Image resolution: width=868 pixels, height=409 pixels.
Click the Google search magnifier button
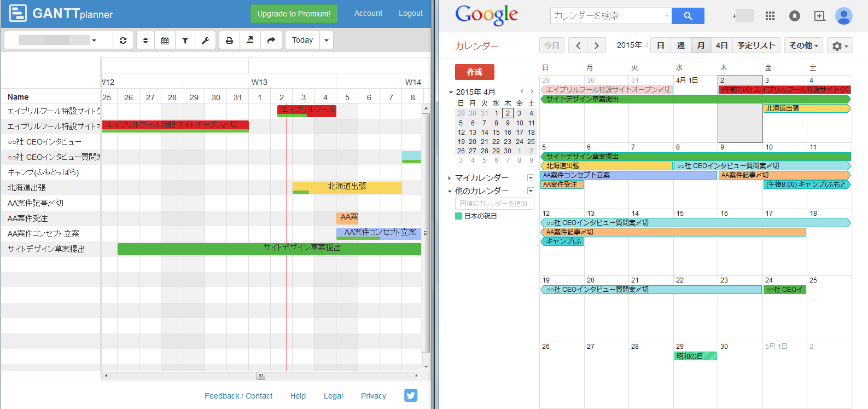tap(688, 16)
